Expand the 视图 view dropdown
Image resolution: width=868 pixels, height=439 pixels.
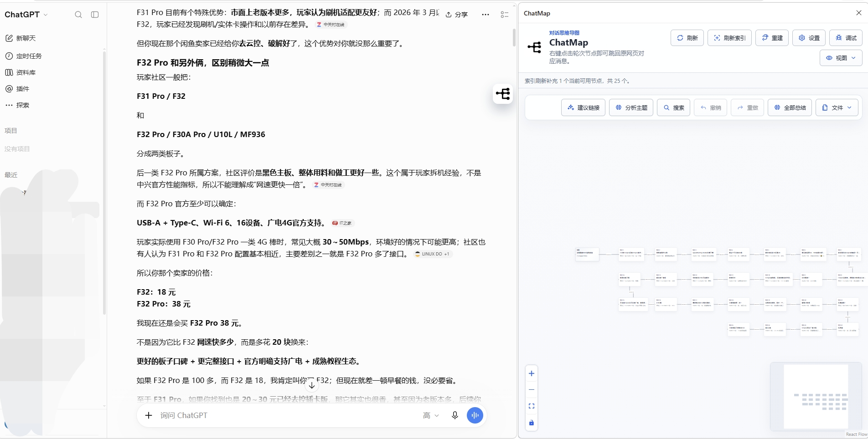click(x=841, y=58)
